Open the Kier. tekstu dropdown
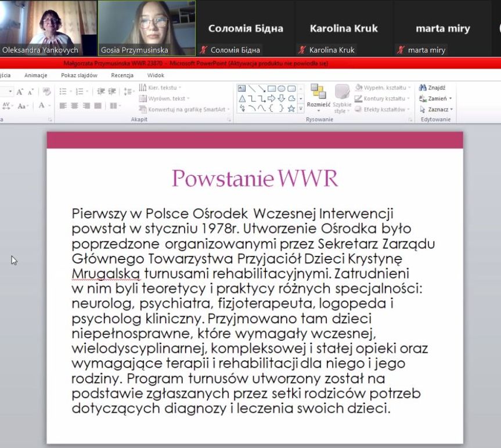The height and width of the screenshot is (448, 501). coord(160,88)
